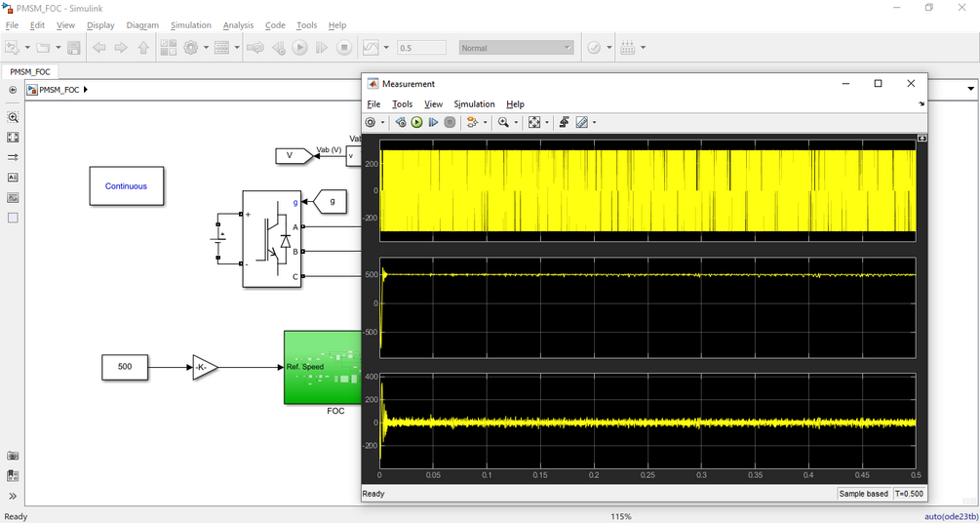
Task: Click Scale Axes Limits icon in scope
Action: 534,123
